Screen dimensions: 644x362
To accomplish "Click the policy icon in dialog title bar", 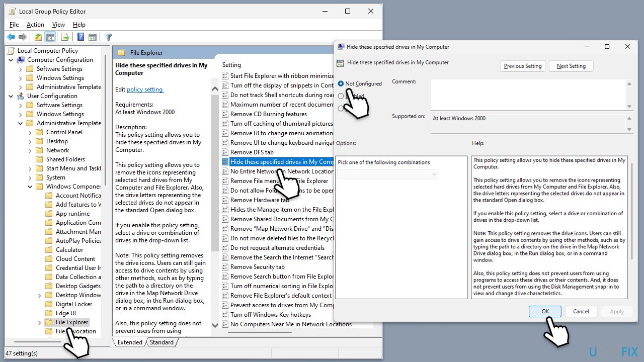I will (341, 47).
